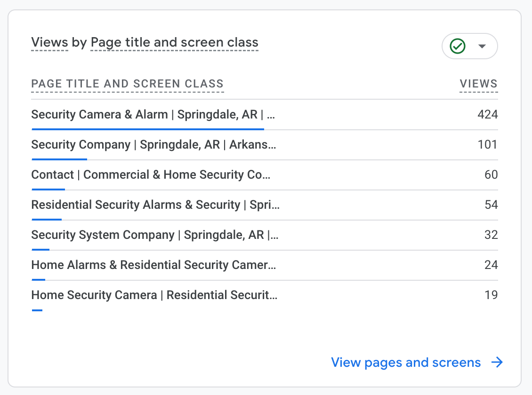
Task: Expand the data quality dropdown arrow
Action: point(482,46)
